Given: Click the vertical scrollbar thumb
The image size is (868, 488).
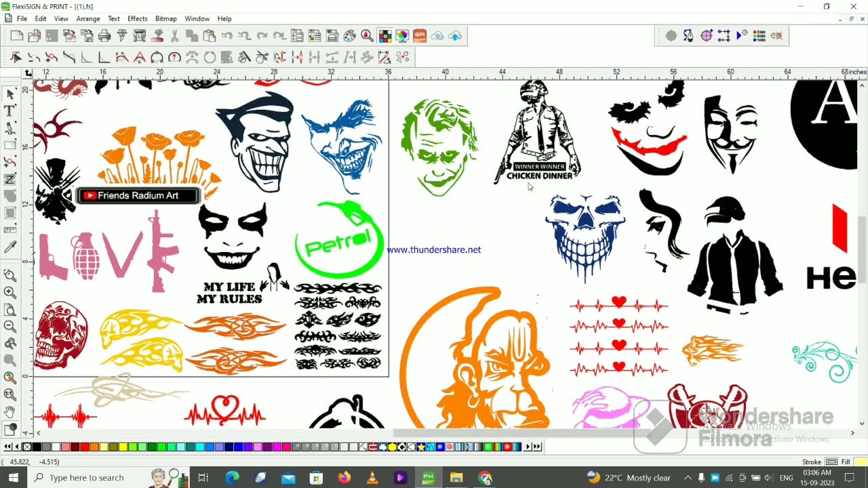Looking at the screenshot, I should click(862, 249).
